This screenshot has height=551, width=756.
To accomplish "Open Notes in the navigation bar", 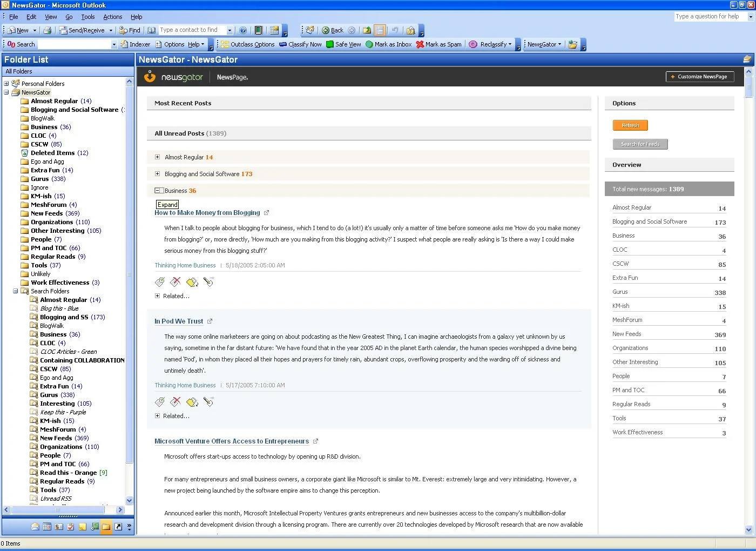I will [83, 527].
